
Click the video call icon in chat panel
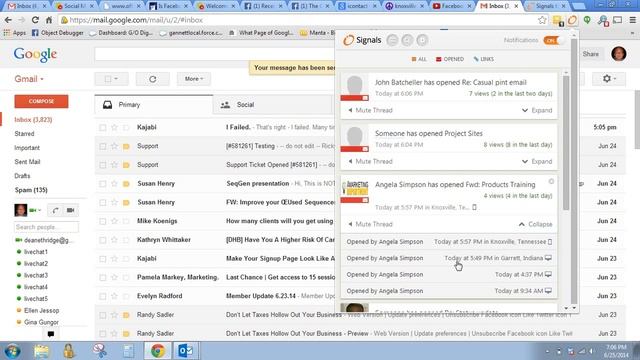coord(71,210)
